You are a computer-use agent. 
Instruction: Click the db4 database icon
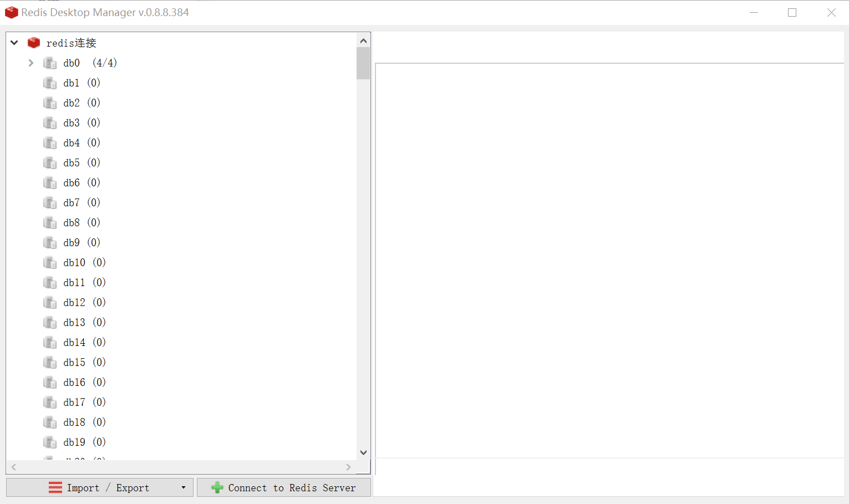(x=50, y=143)
